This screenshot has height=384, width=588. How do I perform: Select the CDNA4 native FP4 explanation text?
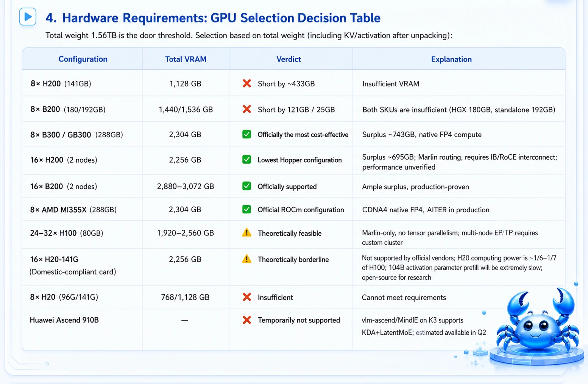[x=426, y=210]
